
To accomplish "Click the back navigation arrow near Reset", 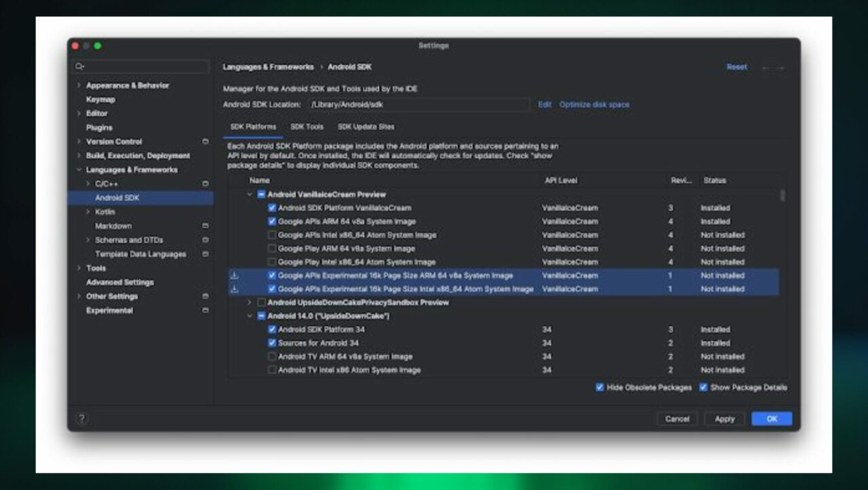I will click(766, 68).
